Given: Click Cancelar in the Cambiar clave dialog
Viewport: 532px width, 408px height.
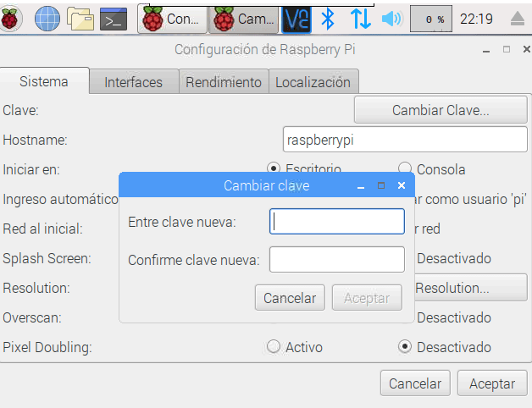Looking at the screenshot, I should pos(290,298).
